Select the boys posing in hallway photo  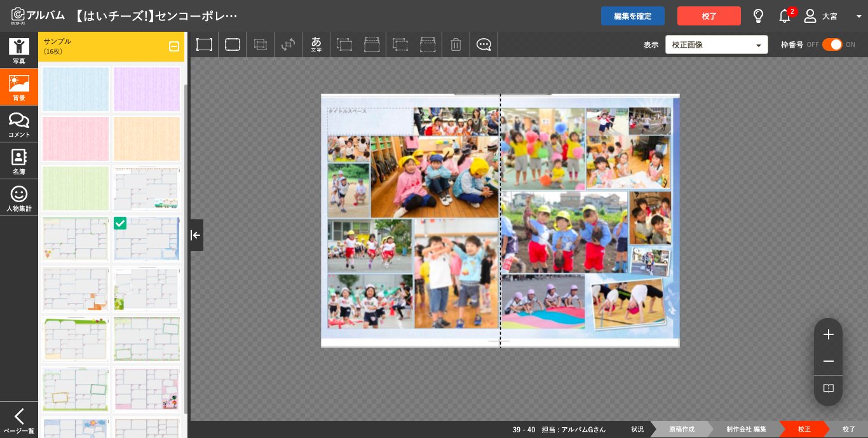tap(456, 273)
